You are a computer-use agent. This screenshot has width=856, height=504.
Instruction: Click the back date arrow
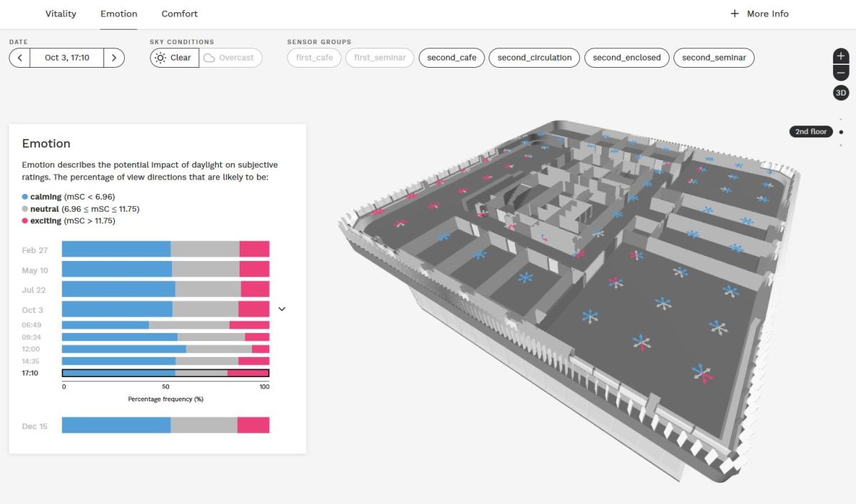pyautogui.click(x=19, y=58)
